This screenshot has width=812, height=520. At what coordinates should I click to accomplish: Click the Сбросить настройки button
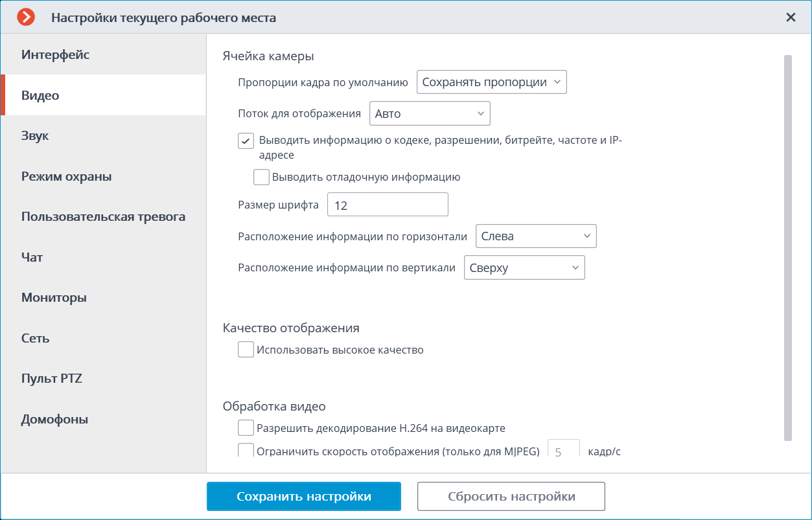pyautogui.click(x=511, y=497)
